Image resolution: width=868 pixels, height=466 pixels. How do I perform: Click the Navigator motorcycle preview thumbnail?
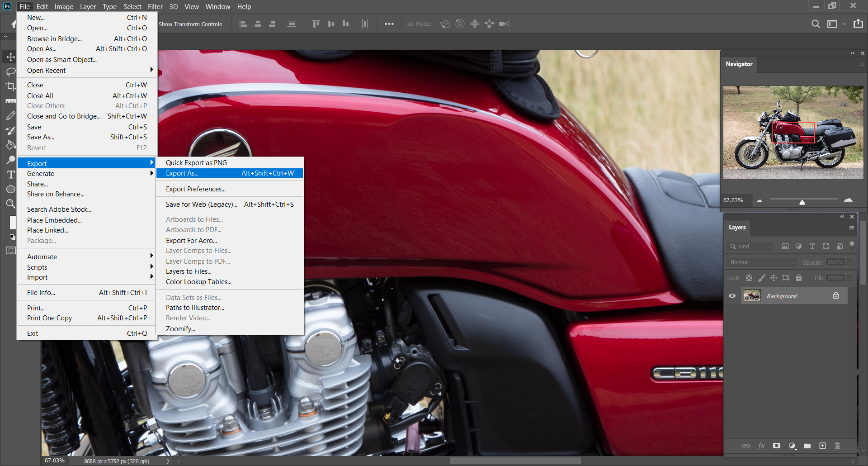[793, 133]
